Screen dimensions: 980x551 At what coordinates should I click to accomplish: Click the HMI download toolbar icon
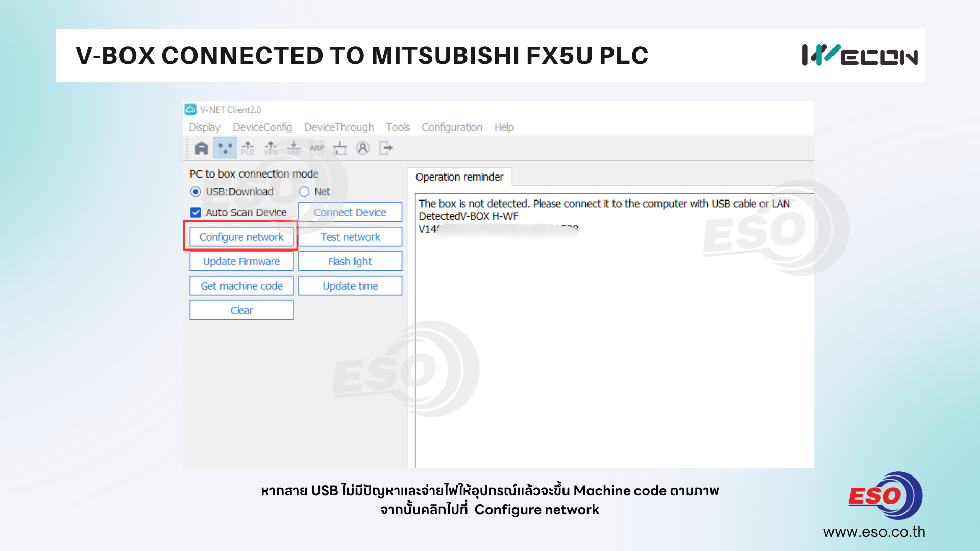pyautogui.click(x=294, y=148)
